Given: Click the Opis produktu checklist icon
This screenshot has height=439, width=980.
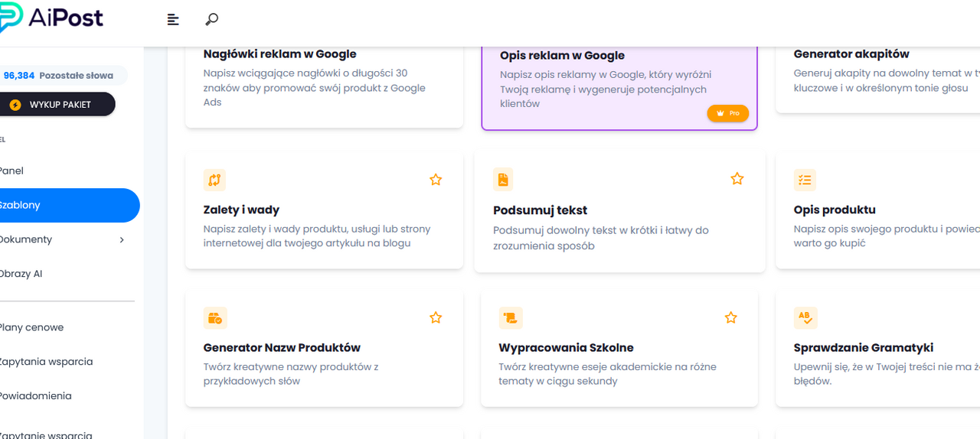Looking at the screenshot, I should [805, 180].
